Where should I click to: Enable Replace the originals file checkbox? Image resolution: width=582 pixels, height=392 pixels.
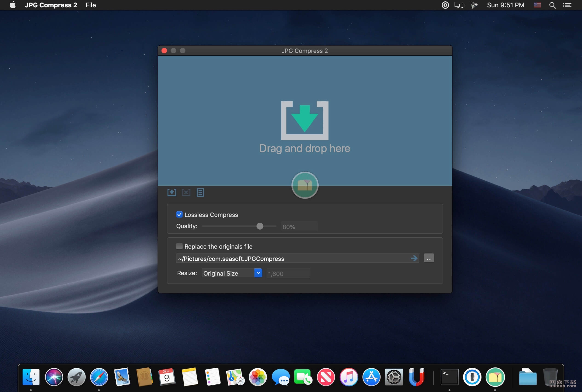pos(179,246)
